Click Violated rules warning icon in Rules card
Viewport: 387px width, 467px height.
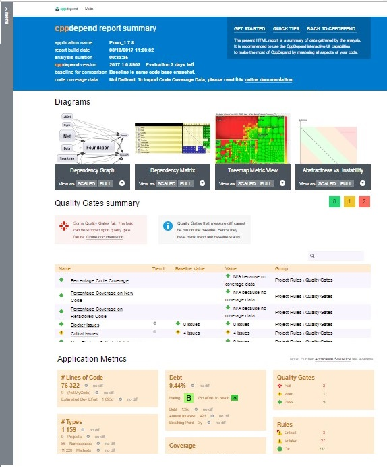(x=279, y=441)
